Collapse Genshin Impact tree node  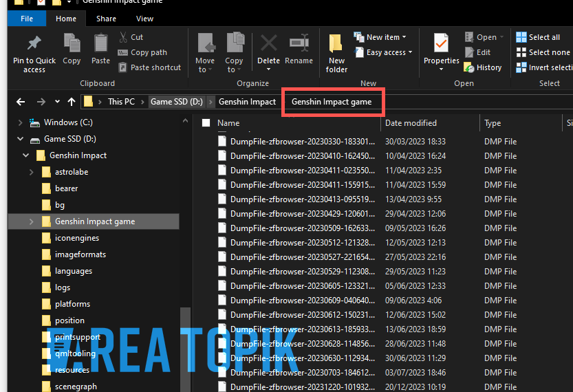click(26, 155)
